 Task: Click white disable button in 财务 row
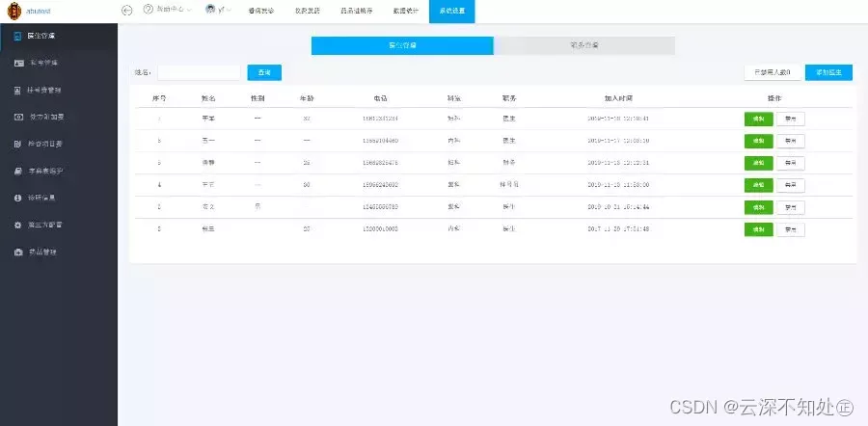point(791,163)
